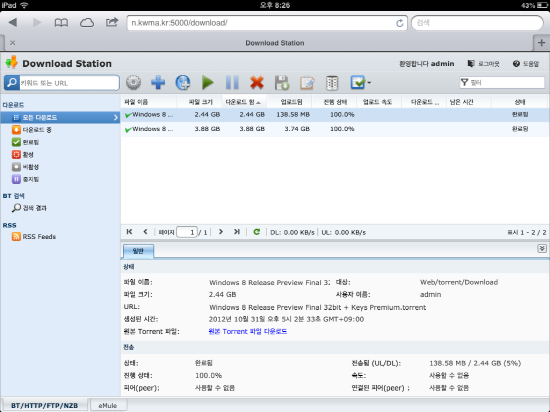The height and width of the screenshot is (412, 550).
Task: Edit task with the notepad pencil icon
Action: click(307, 83)
